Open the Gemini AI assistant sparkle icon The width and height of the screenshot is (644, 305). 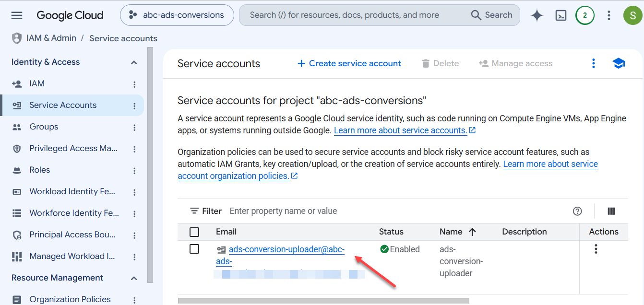point(537,15)
